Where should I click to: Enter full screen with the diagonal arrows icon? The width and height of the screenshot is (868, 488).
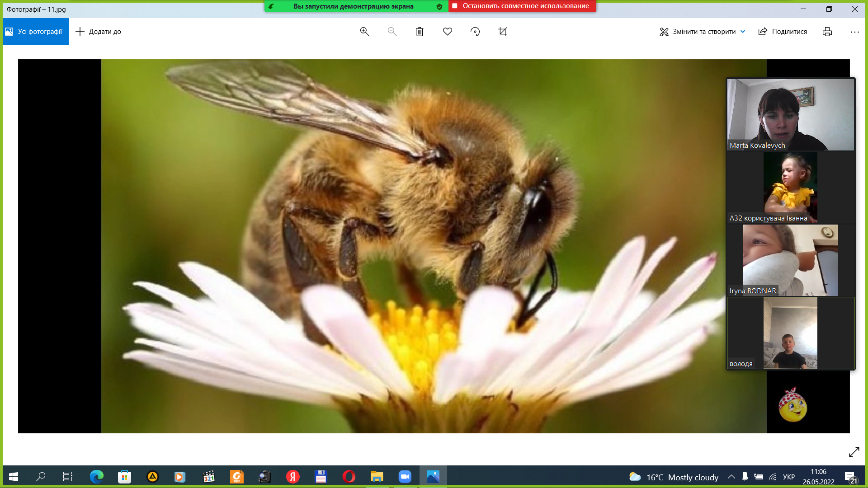tap(854, 452)
